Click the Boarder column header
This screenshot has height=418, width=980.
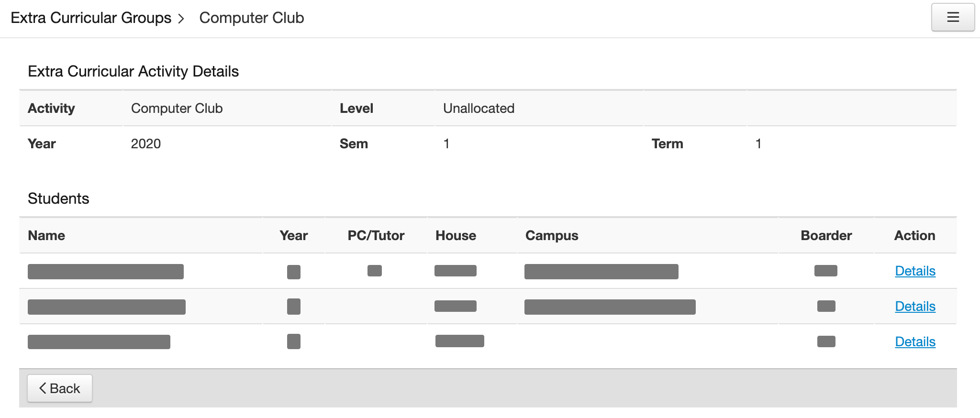(x=826, y=235)
